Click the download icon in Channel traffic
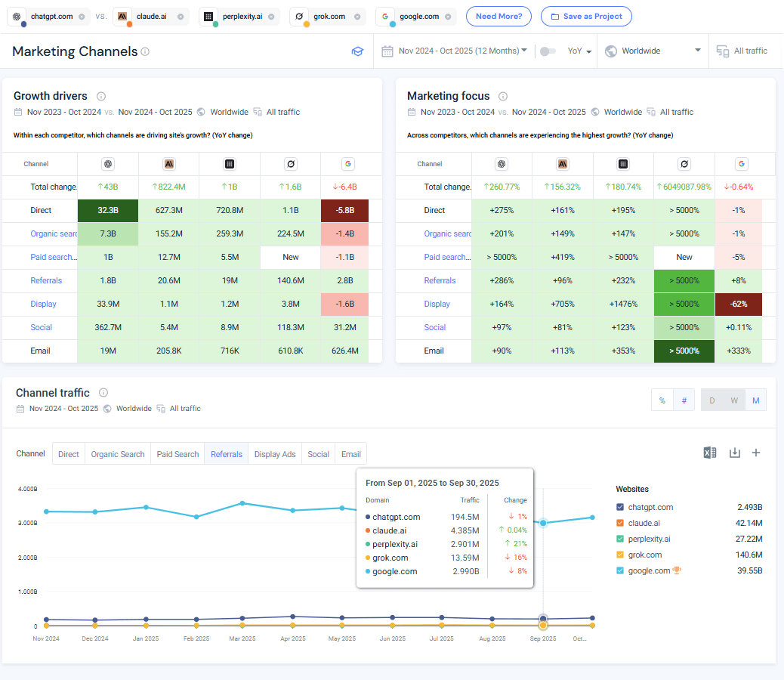784x680 pixels. coord(733,452)
